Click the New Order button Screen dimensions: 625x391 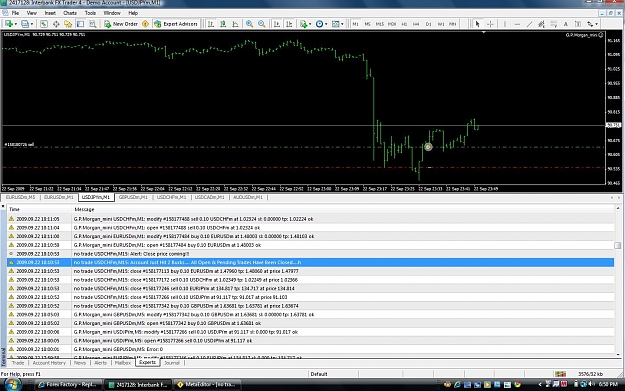(121, 24)
